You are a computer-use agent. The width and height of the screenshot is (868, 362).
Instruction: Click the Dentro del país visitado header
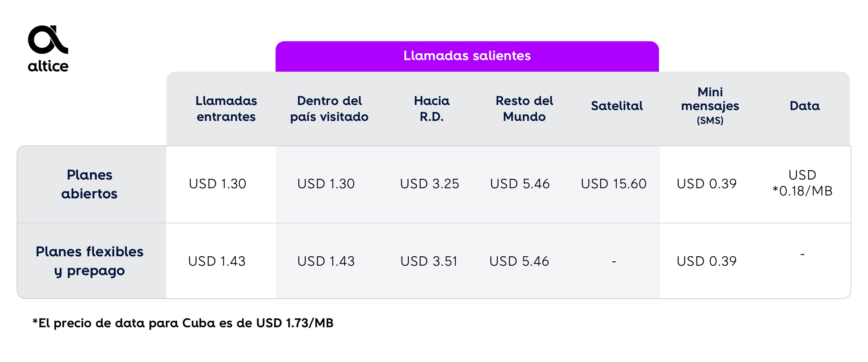pyautogui.click(x=329, y=109)
